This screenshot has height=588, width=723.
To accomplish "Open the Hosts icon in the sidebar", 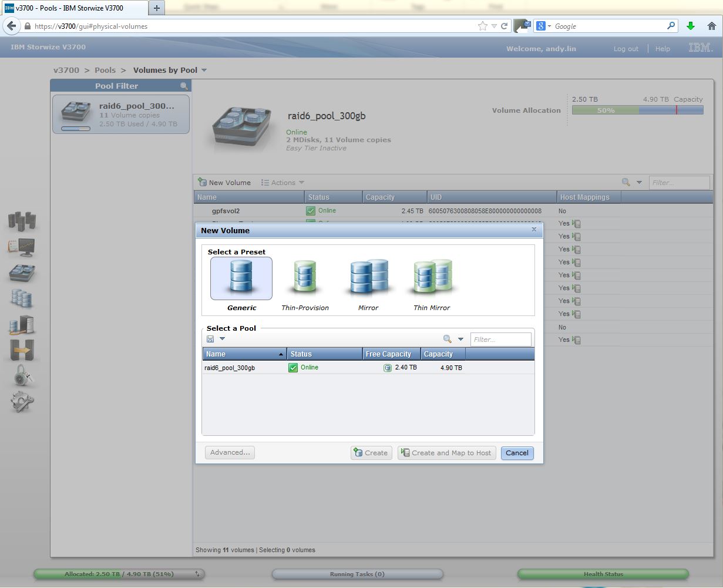I will click(x=22, y=324).
